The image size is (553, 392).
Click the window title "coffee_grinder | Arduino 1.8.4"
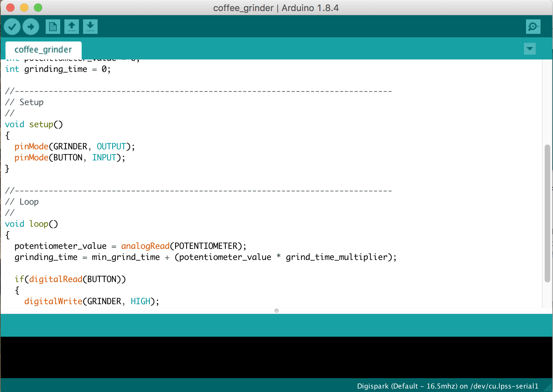click(276, 8)
